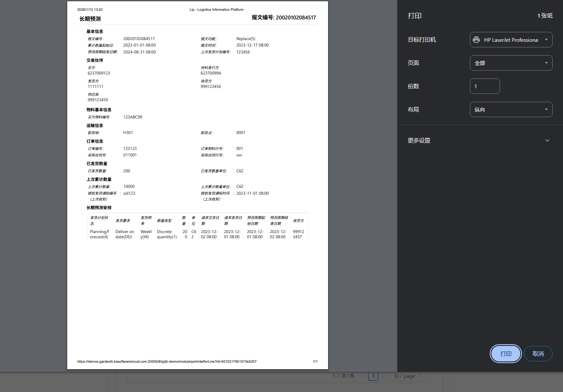This screenshot has height=392, width=563.
Task: Expand the 更多设置 section
Action: click(x=479, y=140)
